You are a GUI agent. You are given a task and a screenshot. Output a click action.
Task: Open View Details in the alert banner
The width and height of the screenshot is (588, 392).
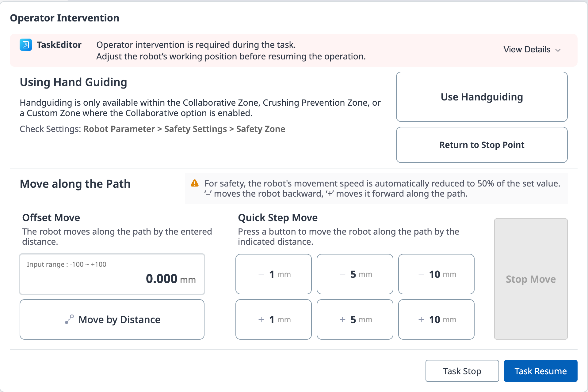click(x=527, y=50)
